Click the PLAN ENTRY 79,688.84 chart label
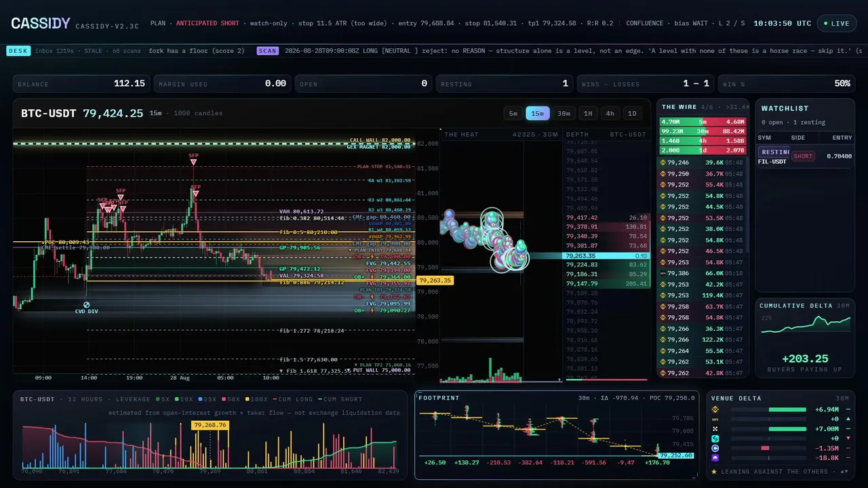868x488 pixels. pyautogui.click(x=380, y=250)
